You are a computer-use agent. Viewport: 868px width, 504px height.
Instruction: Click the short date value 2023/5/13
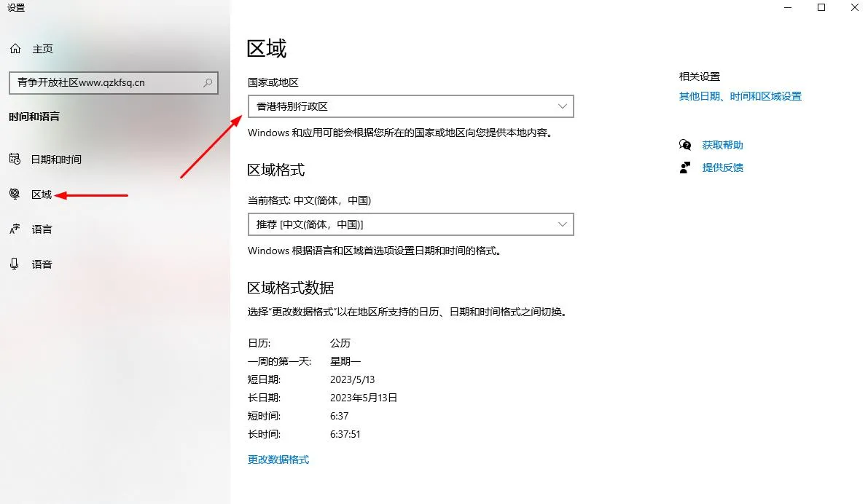[352, 379]
